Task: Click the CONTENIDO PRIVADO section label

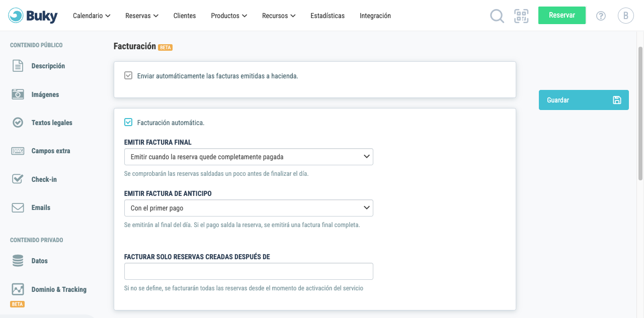Action: tap(37, 240)
